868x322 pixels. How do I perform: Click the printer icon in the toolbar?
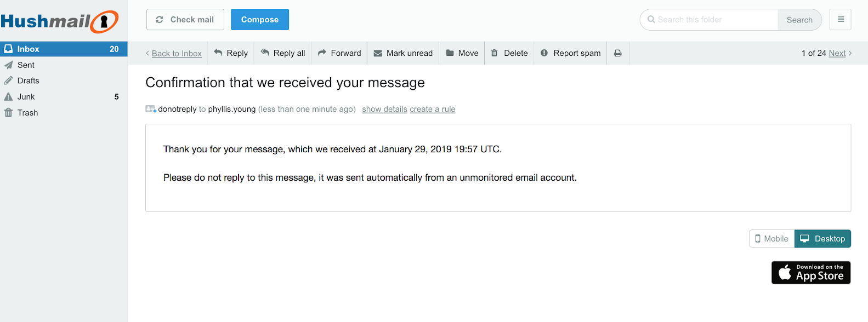[x=618, y=53]
